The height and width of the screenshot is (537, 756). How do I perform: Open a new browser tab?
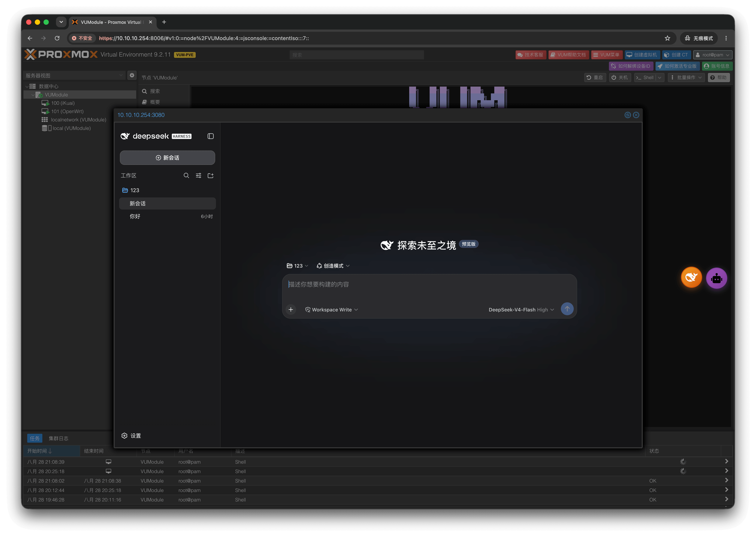tap(164, 22)
